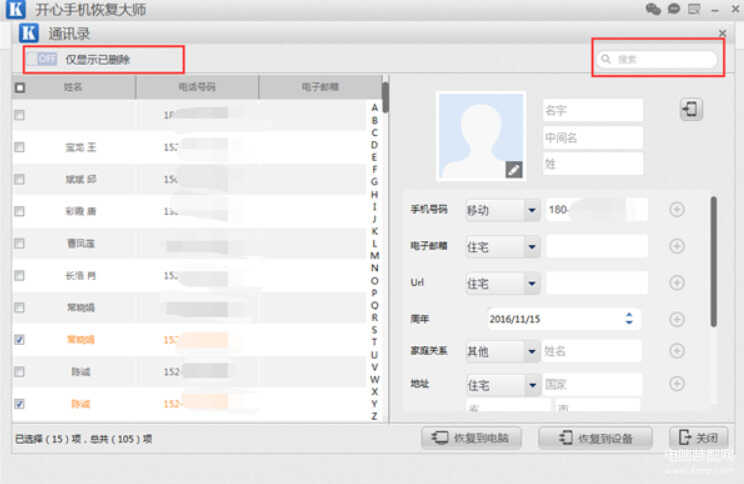Open the WeChat icon in title bar

(x=653, y=9)
